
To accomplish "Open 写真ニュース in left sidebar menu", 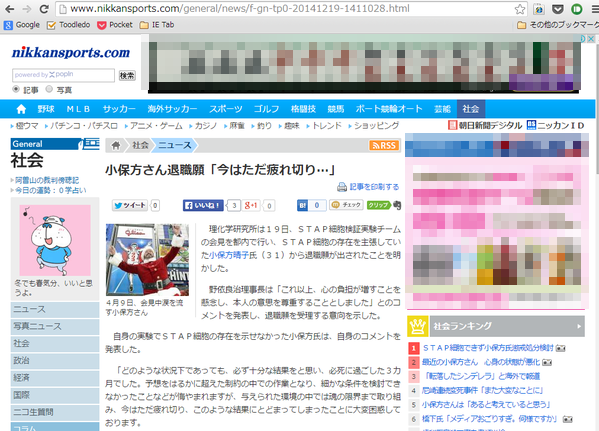I will click(55, 327).
